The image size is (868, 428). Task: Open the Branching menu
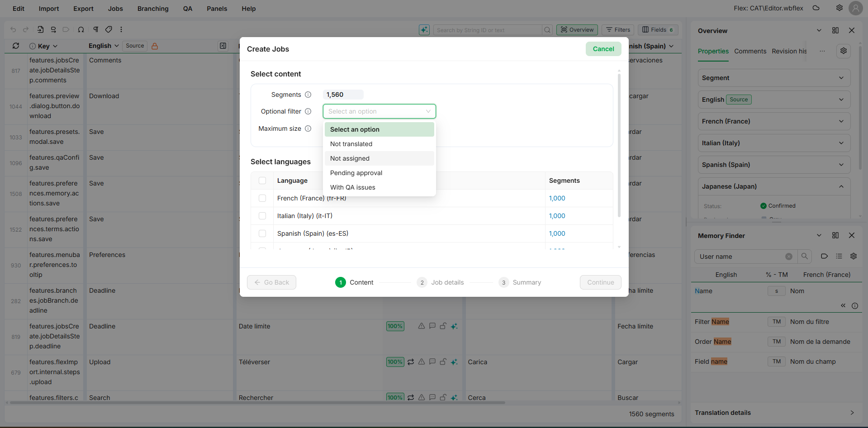point(153,9)
